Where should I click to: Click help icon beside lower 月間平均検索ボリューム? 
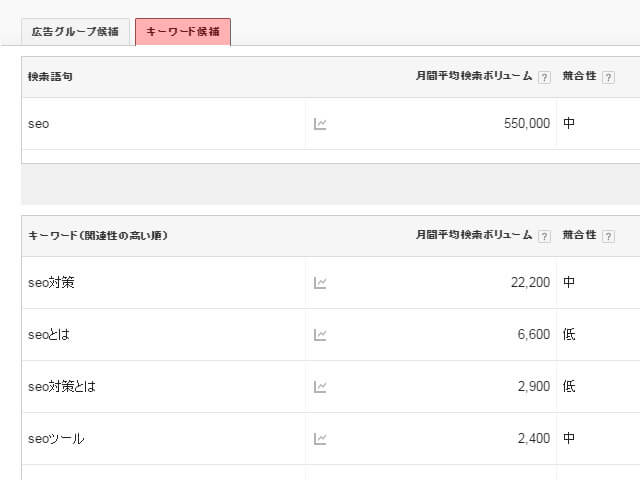pyautogui.click(x=544, y=236)
